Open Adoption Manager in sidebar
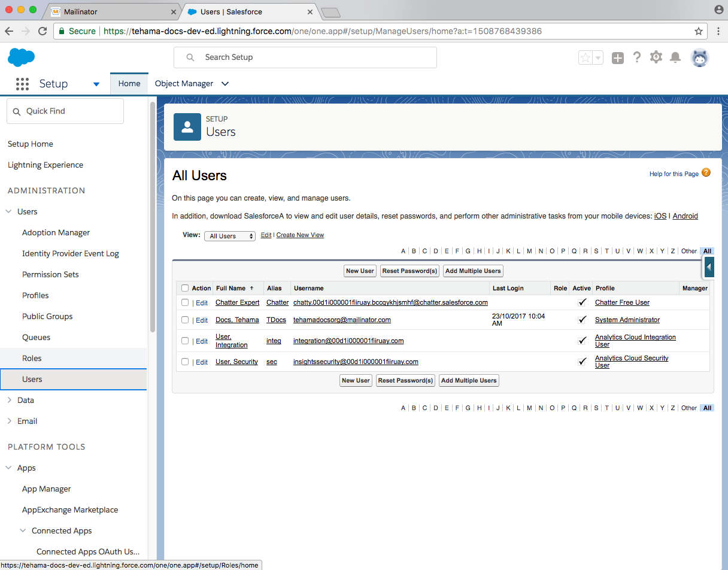The height and width of the screenshot is (570, 728). (x=56, y=232)
